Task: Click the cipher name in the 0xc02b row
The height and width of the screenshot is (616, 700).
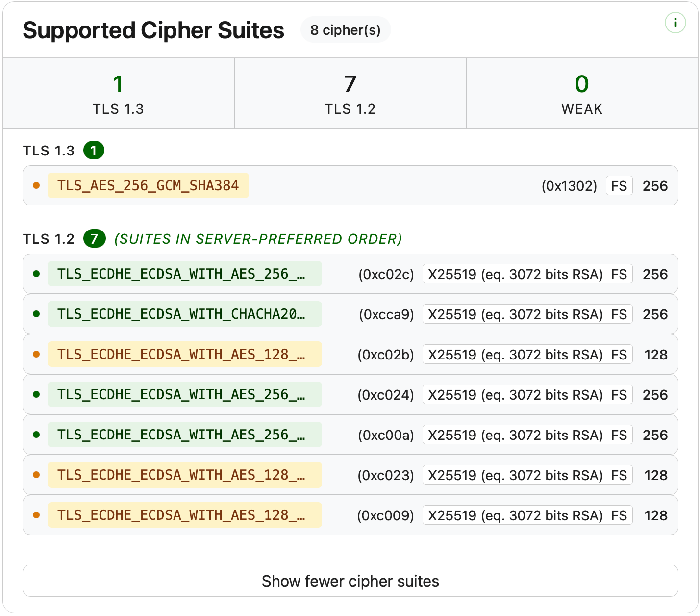Action: [x=185, y=354]
